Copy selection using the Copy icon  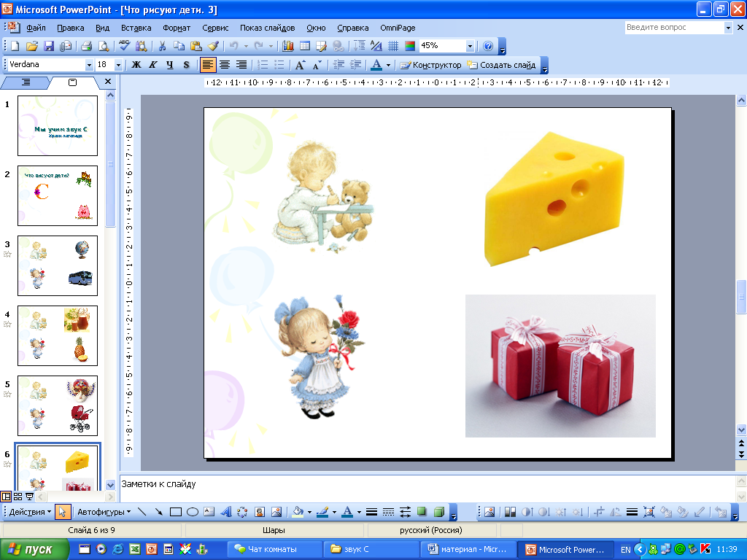179,46
